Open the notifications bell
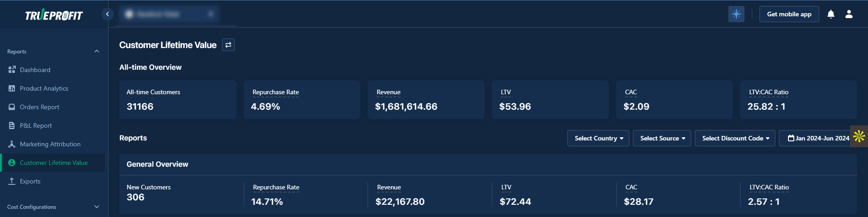868x217 pixels. pos(830,14)
